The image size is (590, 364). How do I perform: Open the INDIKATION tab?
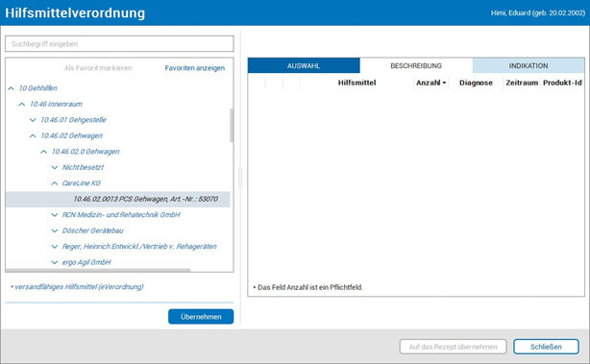(529, 65)
